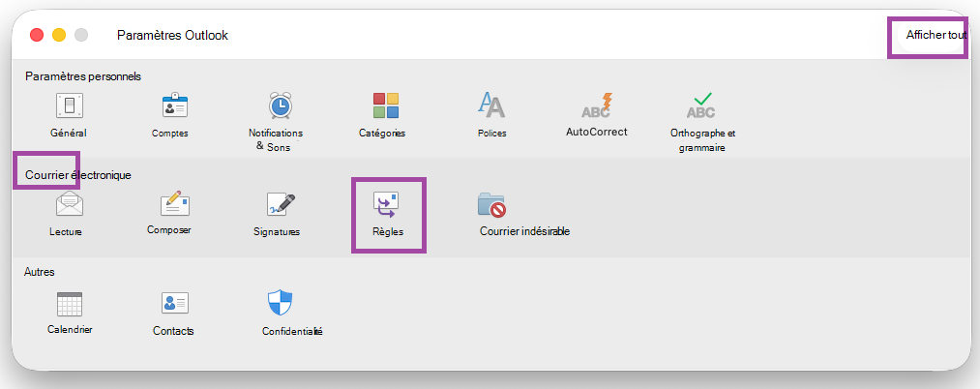Close the Paramètres Outlook window
This screenshot has width=980, height=389.
click(x=37, y=35)
